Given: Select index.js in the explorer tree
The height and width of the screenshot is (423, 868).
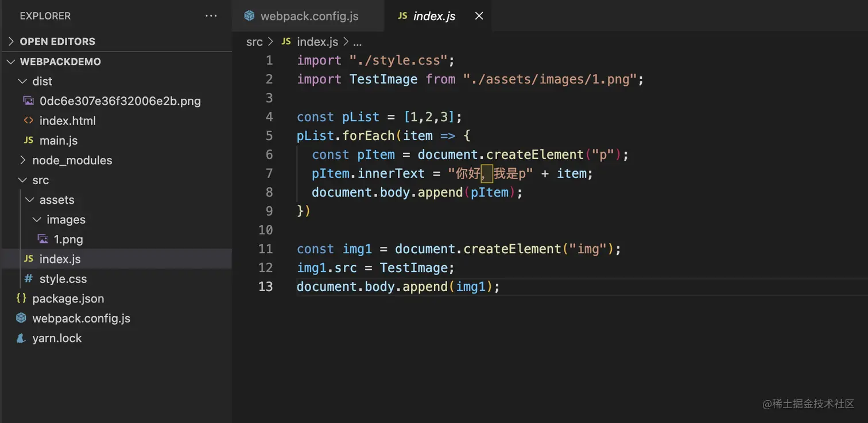Looking at the screenshot, I should 116,259.
